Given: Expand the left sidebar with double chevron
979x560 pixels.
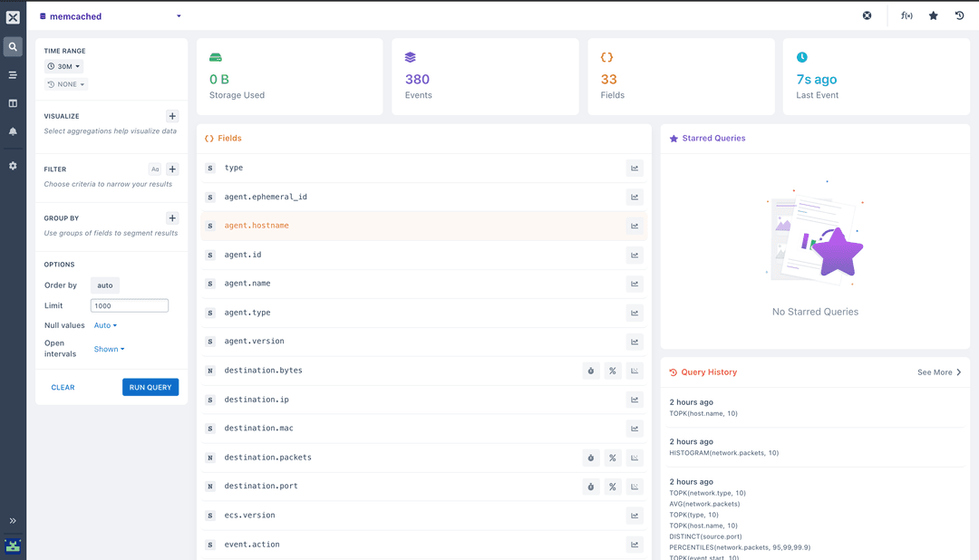Looking at the screenshot, I should pyautogui.click(x=13, y=521).
